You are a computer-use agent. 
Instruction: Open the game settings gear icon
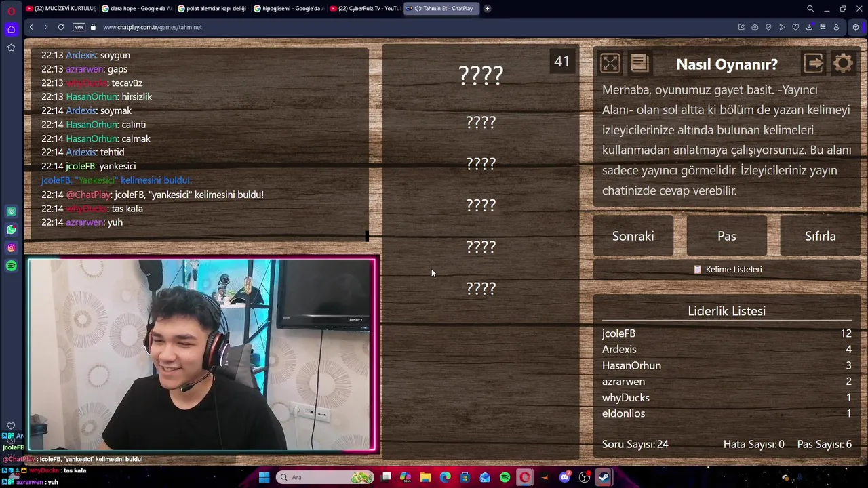coord(843,63)
